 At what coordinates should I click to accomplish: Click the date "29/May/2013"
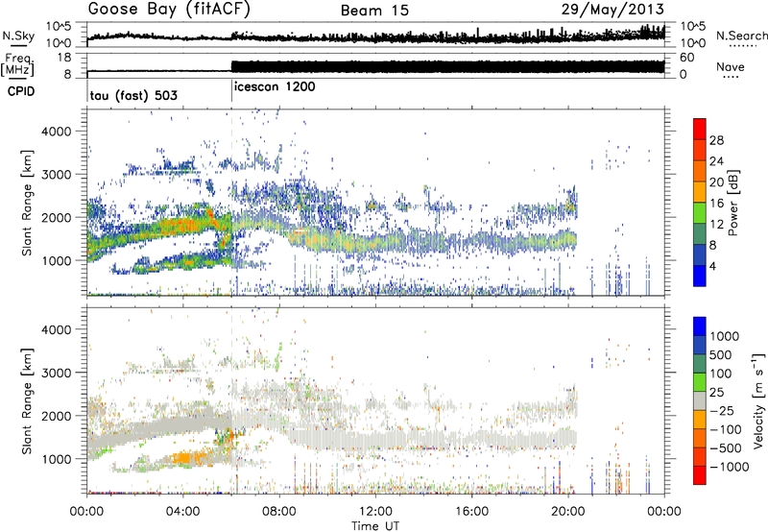tap(612, 9)
